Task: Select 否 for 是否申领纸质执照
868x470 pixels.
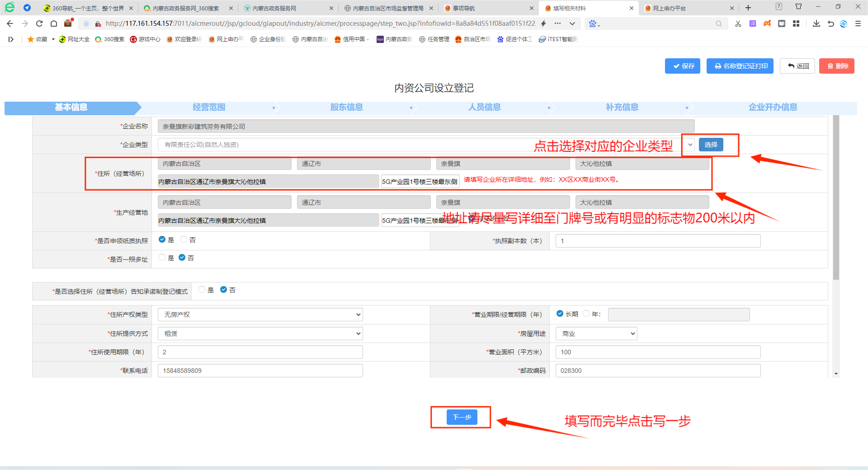Action: 184,240
